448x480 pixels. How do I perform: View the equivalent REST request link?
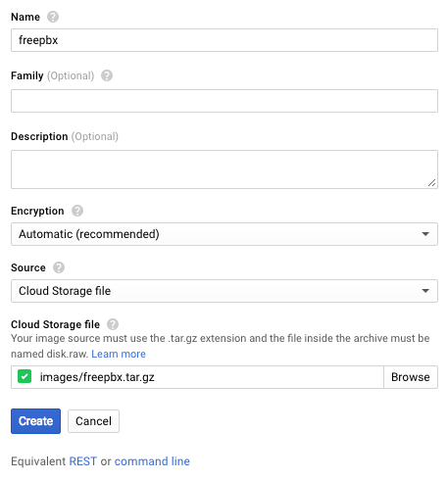click(83, 461)
